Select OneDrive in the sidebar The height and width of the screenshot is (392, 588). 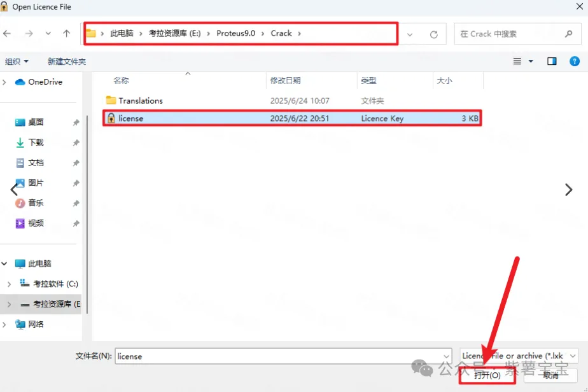coord(45,82)
